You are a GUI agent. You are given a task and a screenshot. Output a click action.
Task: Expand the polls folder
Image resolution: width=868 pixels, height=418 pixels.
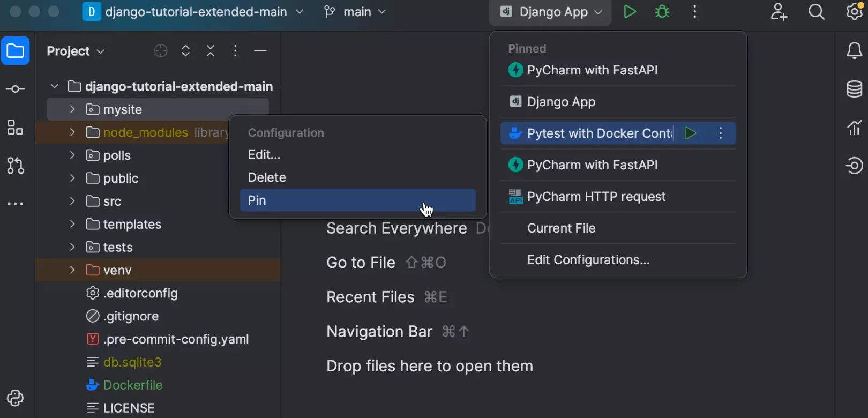tap(72, 155)
